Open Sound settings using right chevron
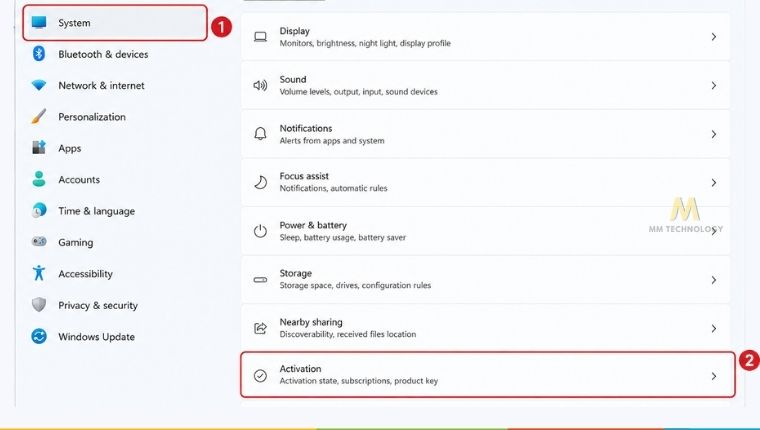Image resolution: width=760 pixels, height=430 pixels. 713,85
